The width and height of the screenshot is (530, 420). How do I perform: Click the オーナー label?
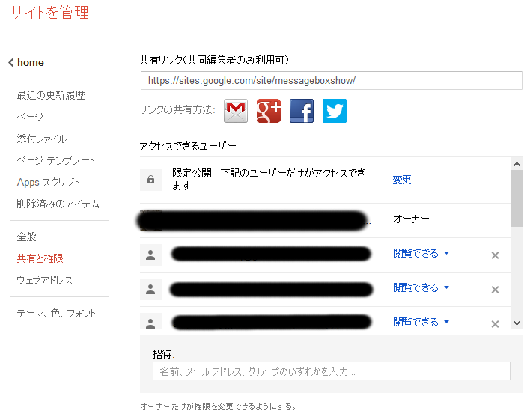tap(411, 219)
